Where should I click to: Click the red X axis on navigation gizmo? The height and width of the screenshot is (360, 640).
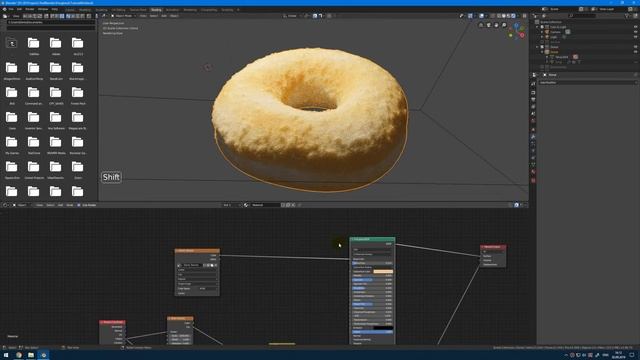[522, 36]
